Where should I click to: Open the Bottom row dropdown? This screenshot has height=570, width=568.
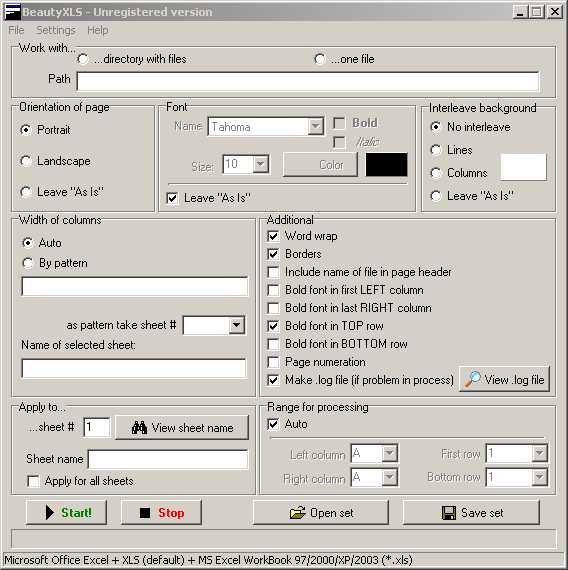point(540,477)
